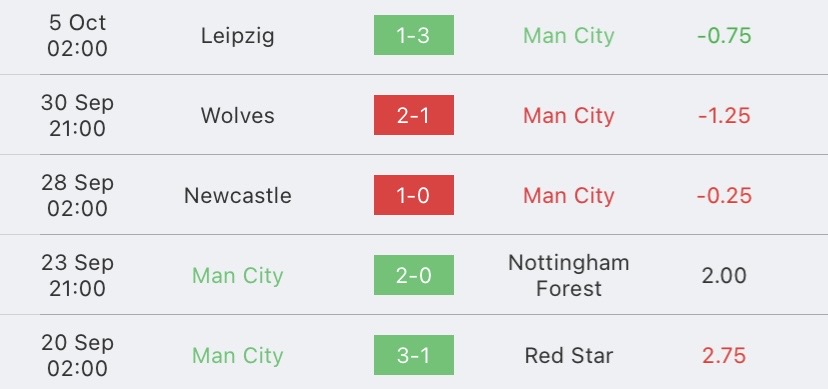This screenshot has height=389, width=828.
Task: Select the 2.75 handicap value
Action: (724, 356)
